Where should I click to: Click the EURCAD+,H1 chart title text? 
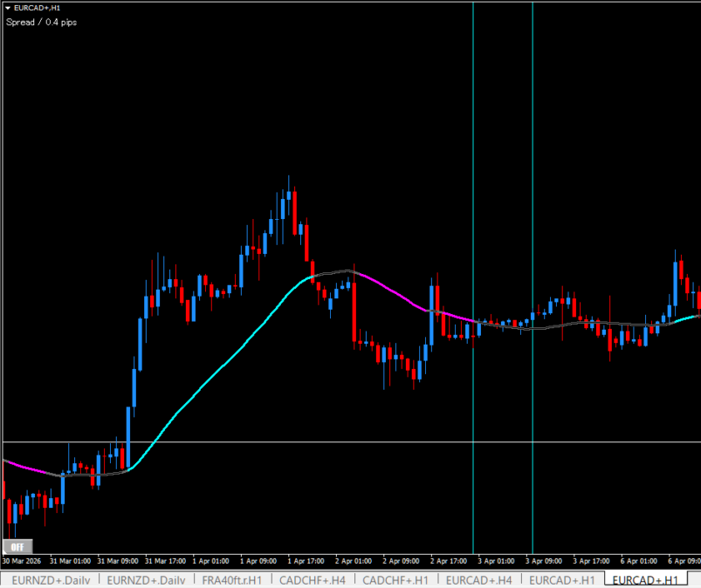36,8
